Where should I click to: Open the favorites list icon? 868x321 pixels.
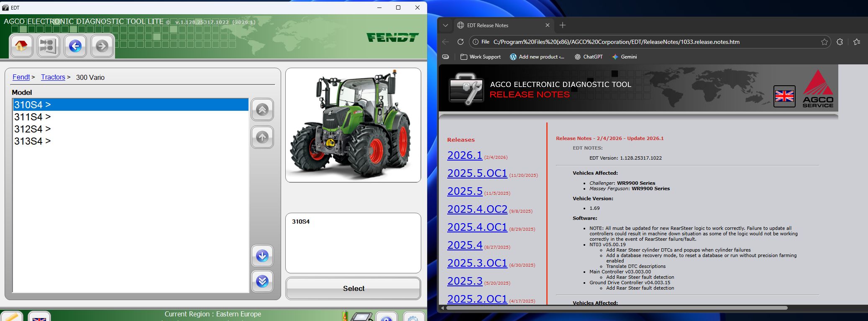pos(857,42)
